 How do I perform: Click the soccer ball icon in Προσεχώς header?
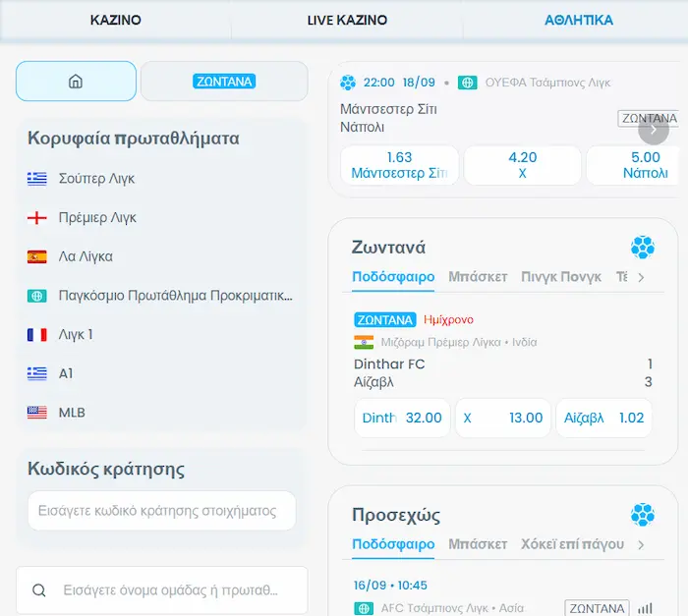coord(643,514)
